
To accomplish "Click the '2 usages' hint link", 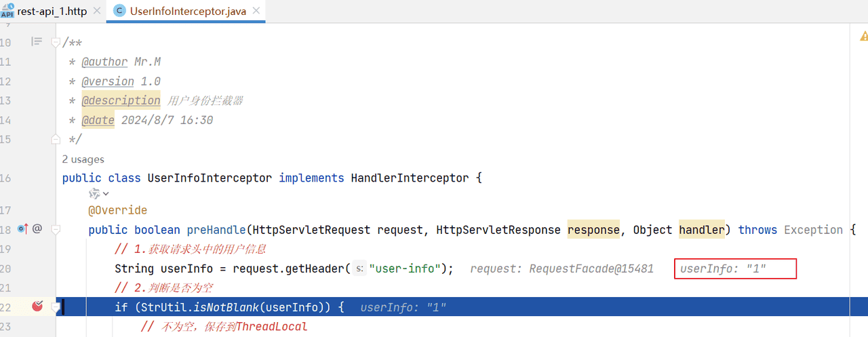I will pos(83,159).
